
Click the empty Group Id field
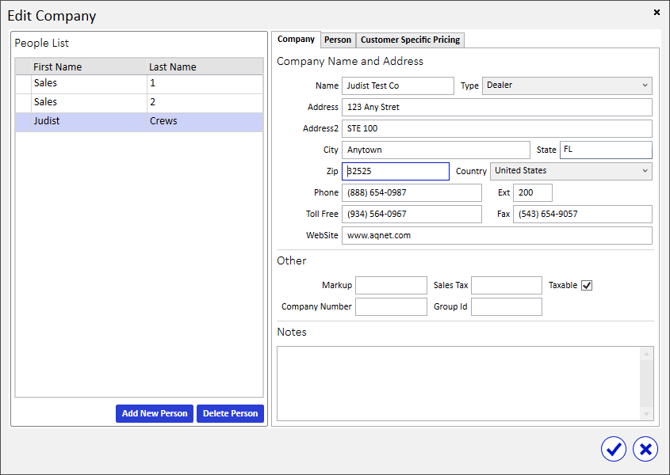pos(507,307)
